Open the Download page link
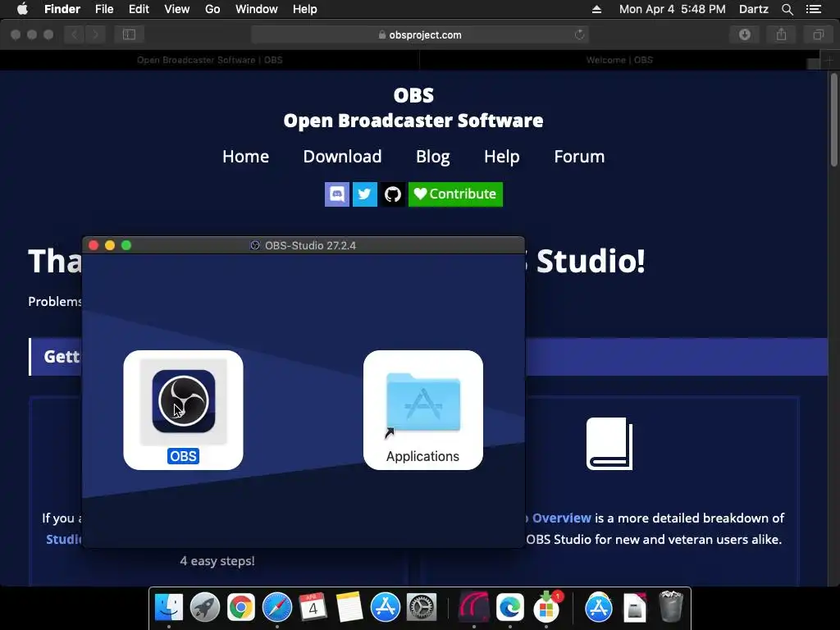 (342, 157)
